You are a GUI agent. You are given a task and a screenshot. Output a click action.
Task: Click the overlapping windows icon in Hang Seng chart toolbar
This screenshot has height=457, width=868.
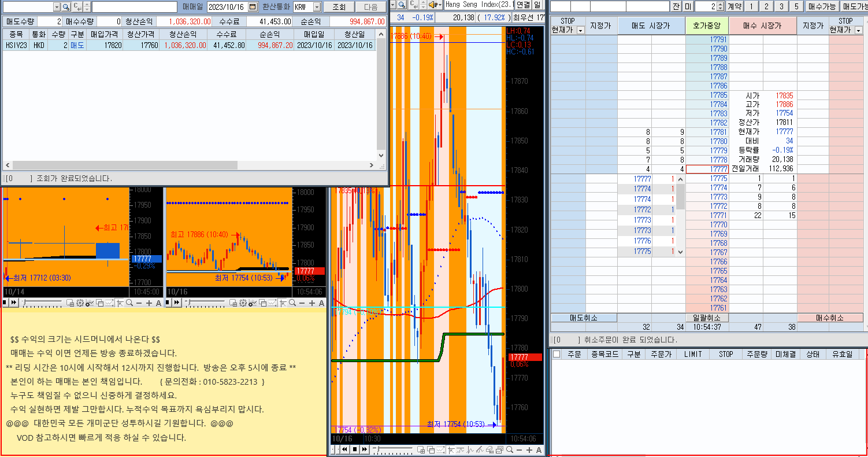[x=431, y=449]
